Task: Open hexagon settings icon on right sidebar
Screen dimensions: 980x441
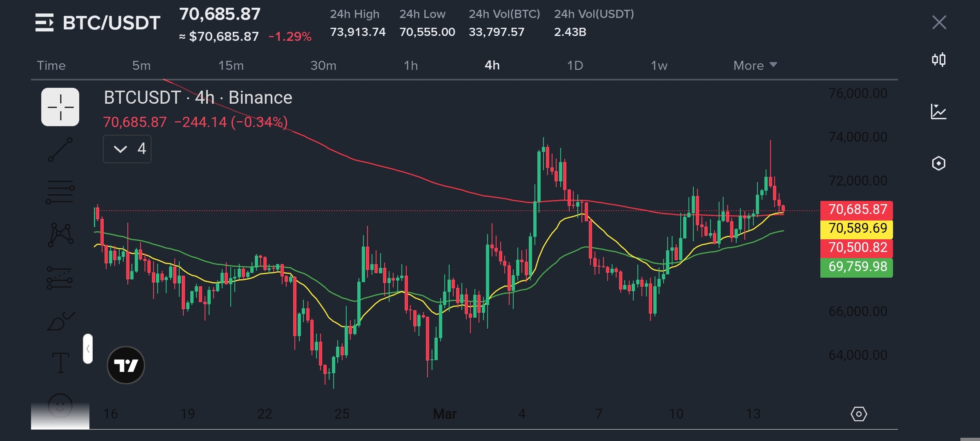Action: (938, 163)
